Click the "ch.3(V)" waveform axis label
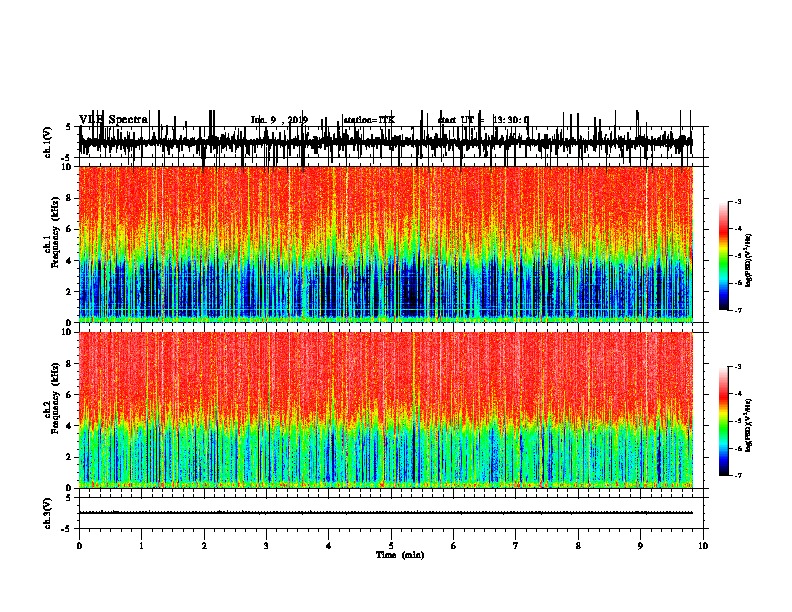Image resolution: width=792 pixels, height=612 pixels. (x=47, y=513)
